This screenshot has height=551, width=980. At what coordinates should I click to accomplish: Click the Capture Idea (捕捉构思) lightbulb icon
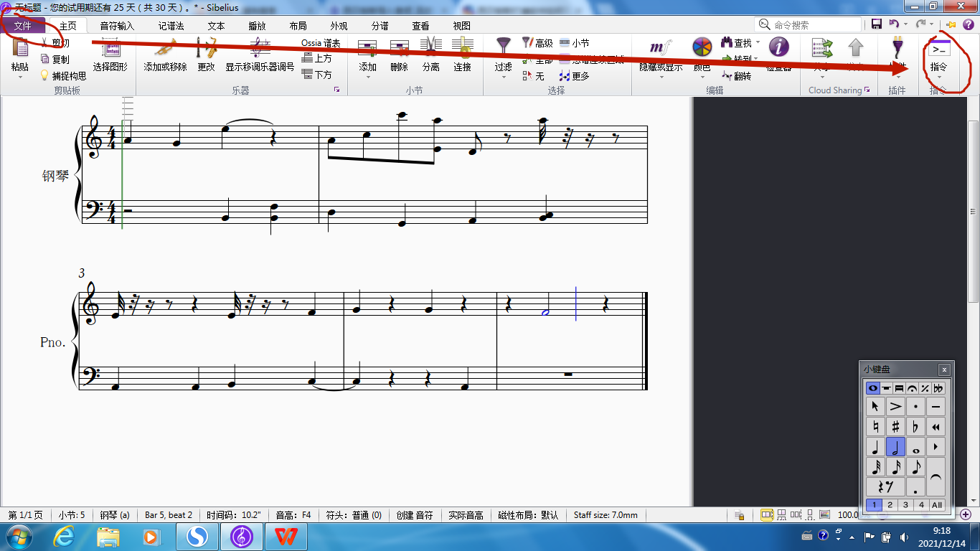coord(45,75)
